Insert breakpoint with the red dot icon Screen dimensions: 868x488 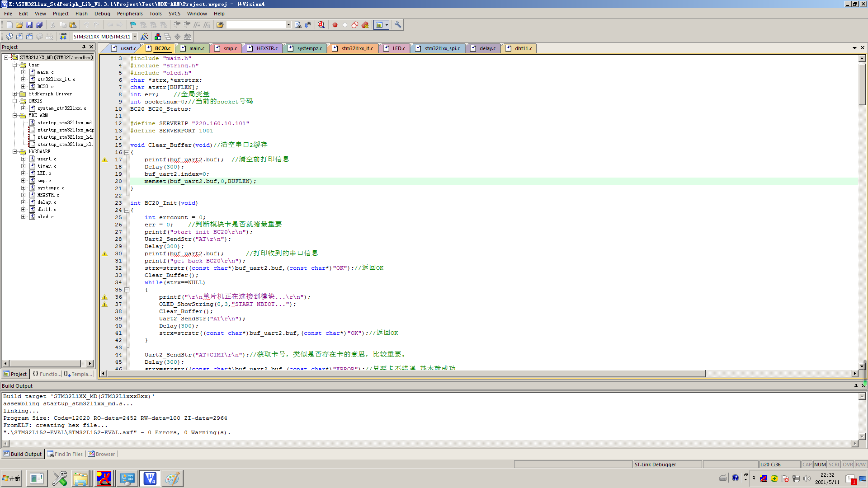(335, 25)
